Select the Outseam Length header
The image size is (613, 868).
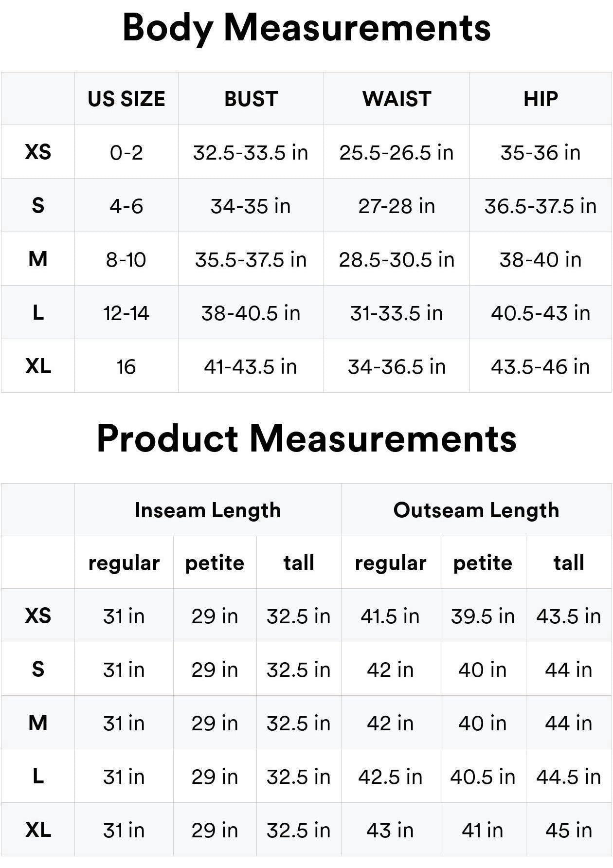point(476,510)
